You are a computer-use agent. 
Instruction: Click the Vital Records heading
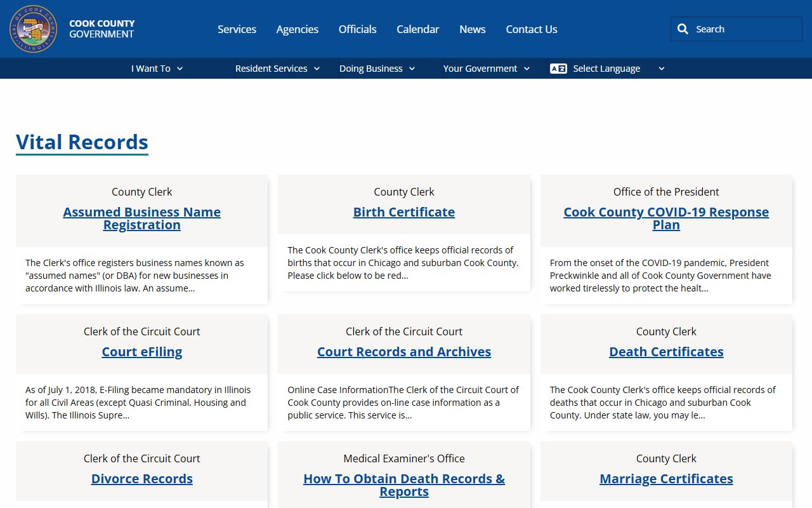(x=82, y=142)
